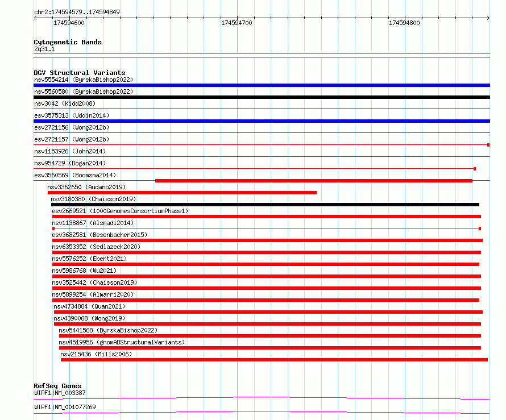Open nsv3525442 (Chaisson2019) label
This screenshot has width=506, height=420.
click(94, 282)
